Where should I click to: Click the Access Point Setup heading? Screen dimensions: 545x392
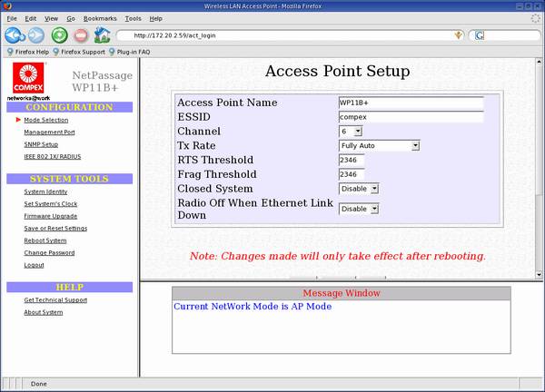(338, 71)
